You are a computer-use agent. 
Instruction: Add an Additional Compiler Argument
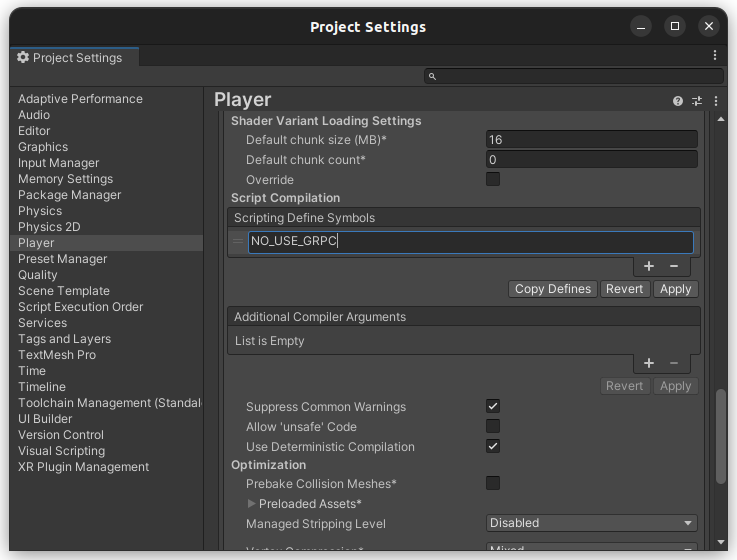pos(649,363)
